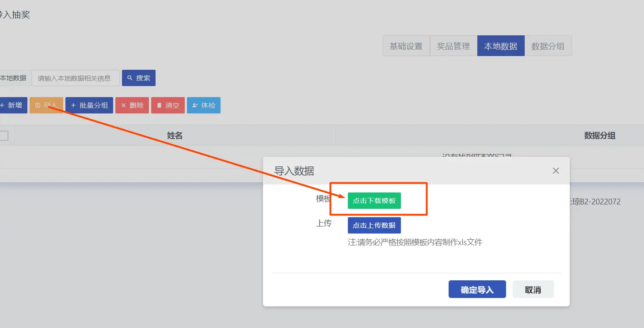The width and height of the screenshot is (644, 328).
Task: Cancel the import with 取消
Action: 533,290
